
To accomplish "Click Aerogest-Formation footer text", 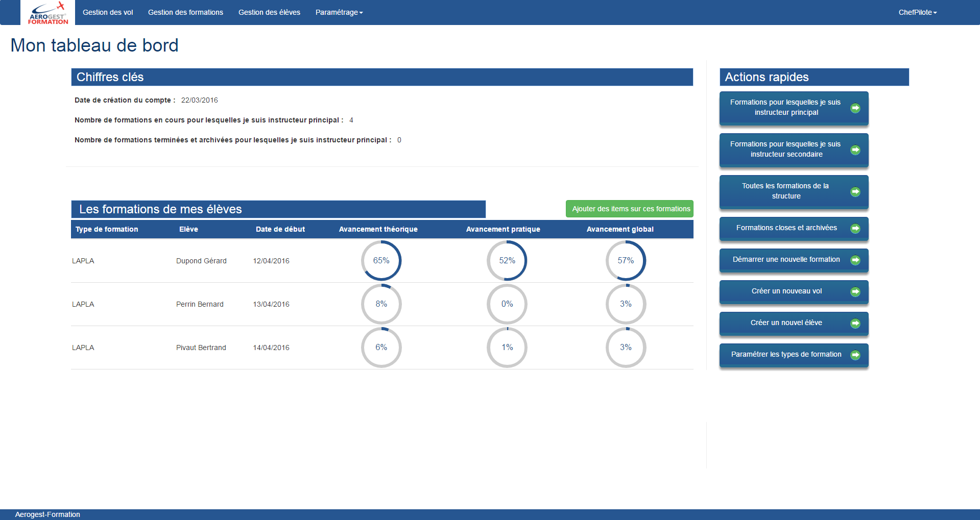I will click(47, 514).
